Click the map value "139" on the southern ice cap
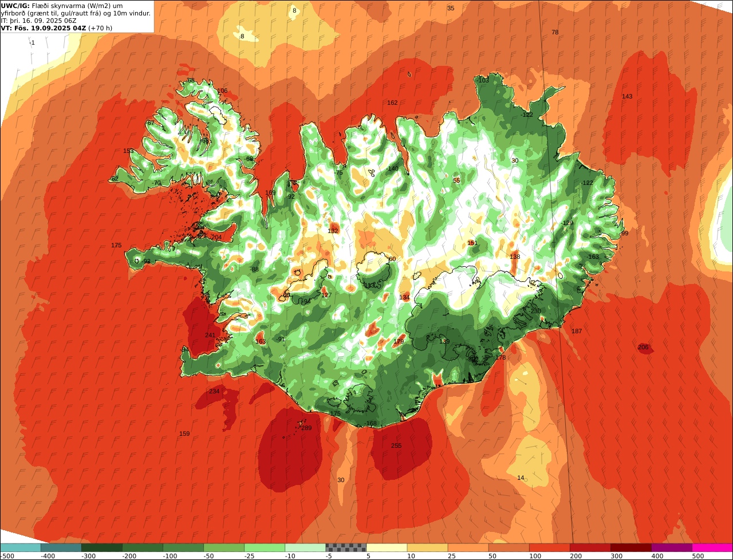The height and width of the screenshot is (560, 733). [x=444, y=341]
